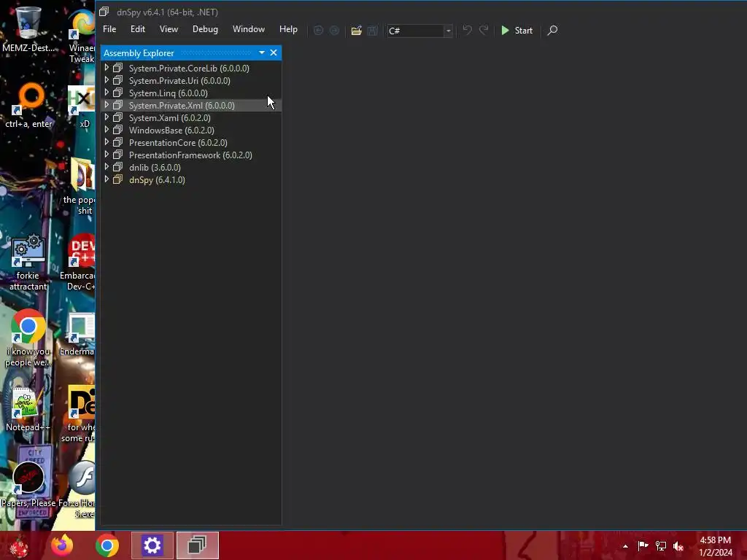This screenshot has height=560, width=747.
Task: Show hidden tray icons arrow
Action: (625, 546)
